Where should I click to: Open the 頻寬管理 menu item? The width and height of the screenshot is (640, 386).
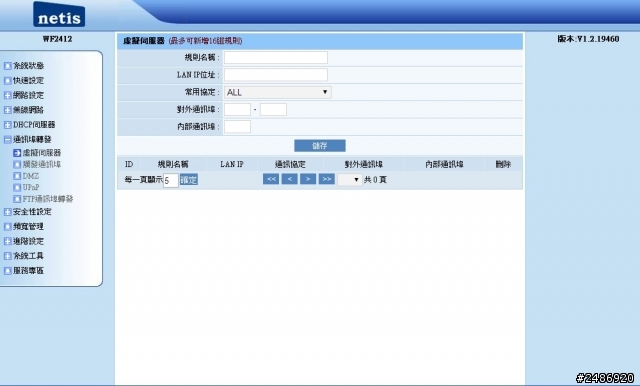pyautogui.click(x=28, y=226)
